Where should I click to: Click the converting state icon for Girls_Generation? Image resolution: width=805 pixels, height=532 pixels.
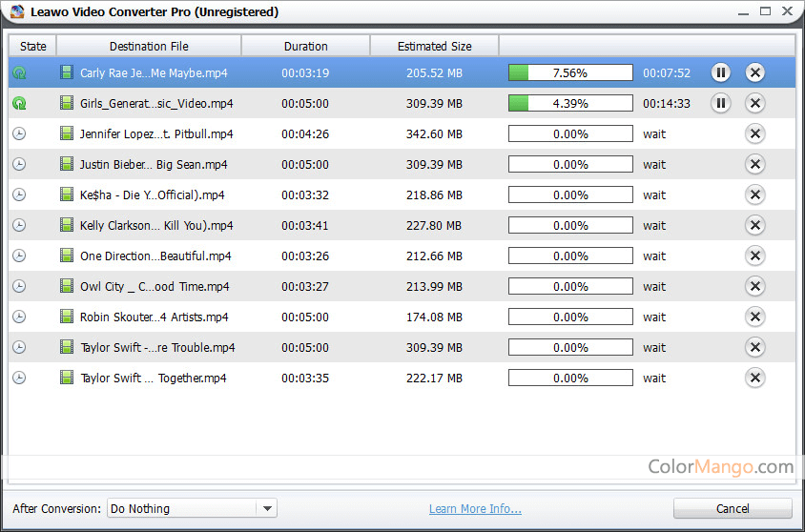pyautogui.click(x=19, y=104)
